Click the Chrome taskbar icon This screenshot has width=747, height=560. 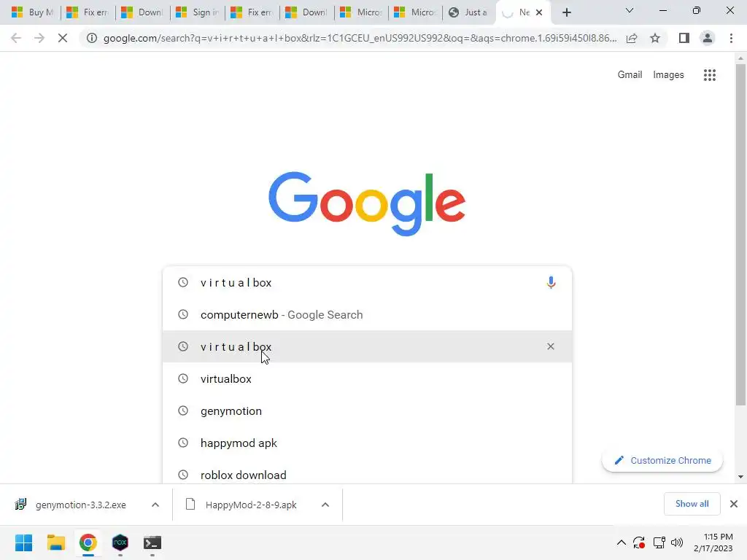[x=88, y=542]
